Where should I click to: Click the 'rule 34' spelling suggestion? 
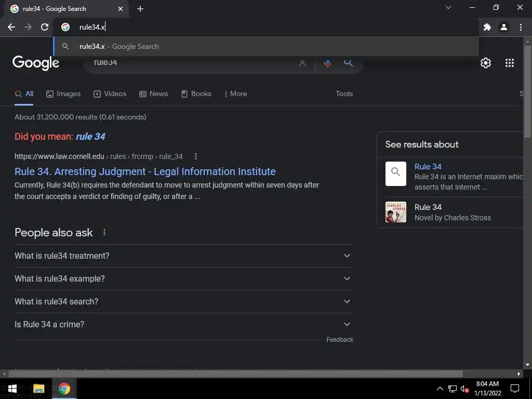(x=90, y=137)
